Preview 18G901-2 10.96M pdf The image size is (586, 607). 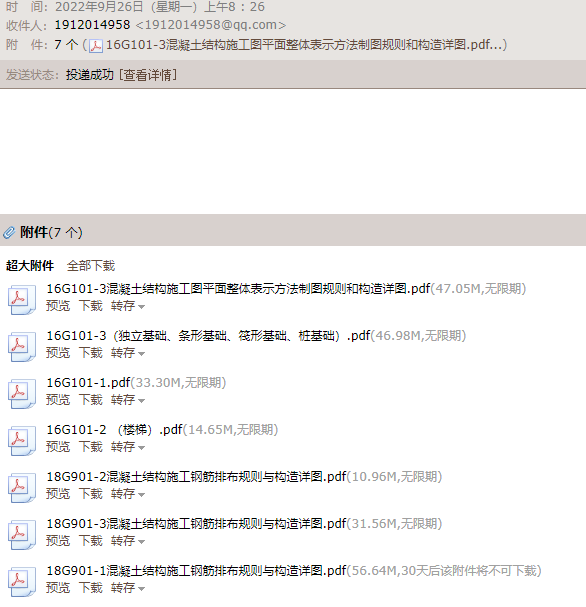click(x=58, y=494)
